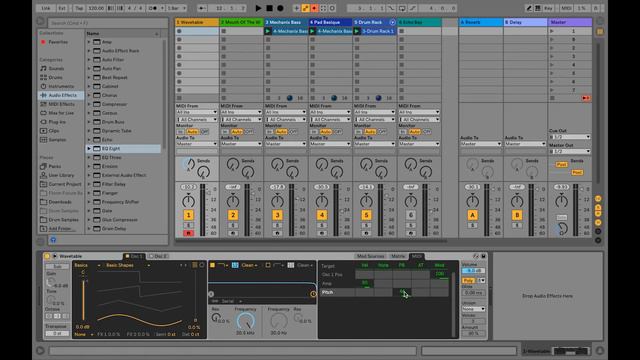The image size is (640, 360).
Task: Toggle the return A activator button
Action: 472,215
